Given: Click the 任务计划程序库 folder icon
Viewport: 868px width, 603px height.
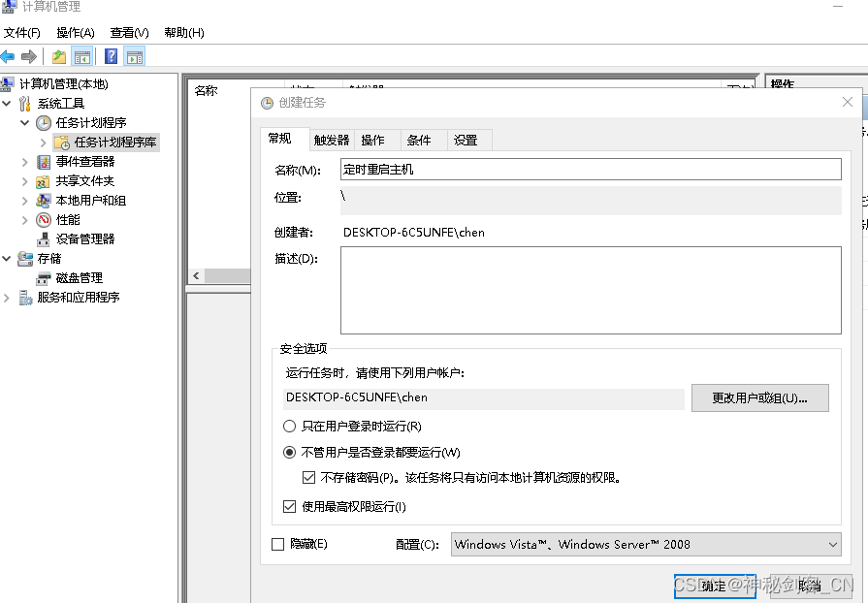Looking at the screenshot, I should (62, 143).
